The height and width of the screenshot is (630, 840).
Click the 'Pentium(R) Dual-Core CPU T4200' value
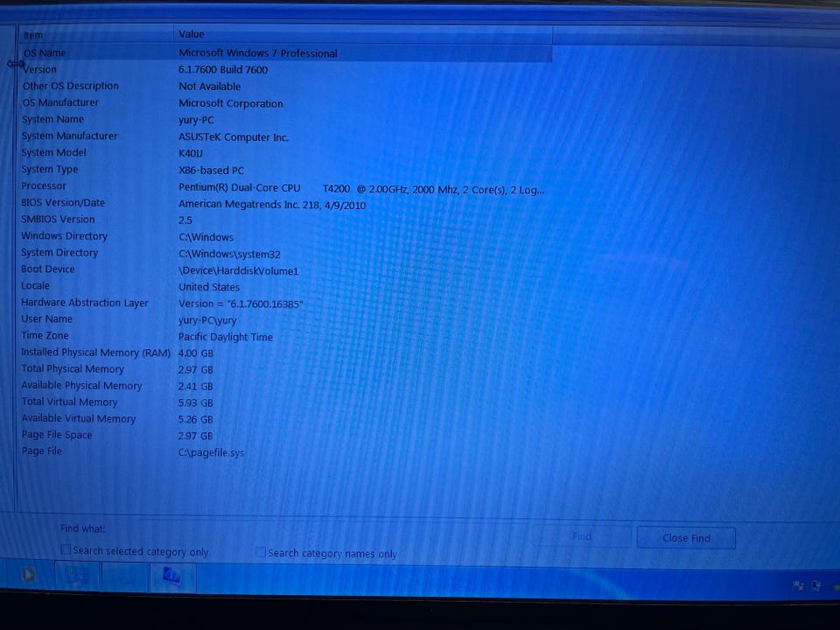pos(263,188)
